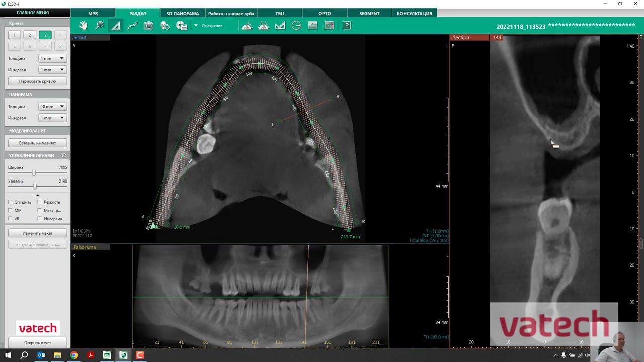The height and width of the screenshot is (362, 644).
Task: Open ГЛАВНОЕ МЕНЮ main menu
Action: (33, 13)
